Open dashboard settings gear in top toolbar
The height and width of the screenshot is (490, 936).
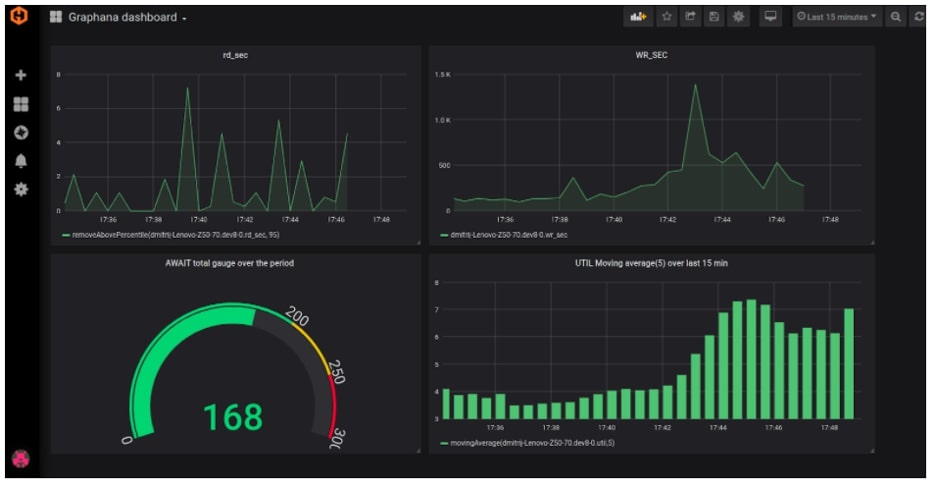(738, 17)
